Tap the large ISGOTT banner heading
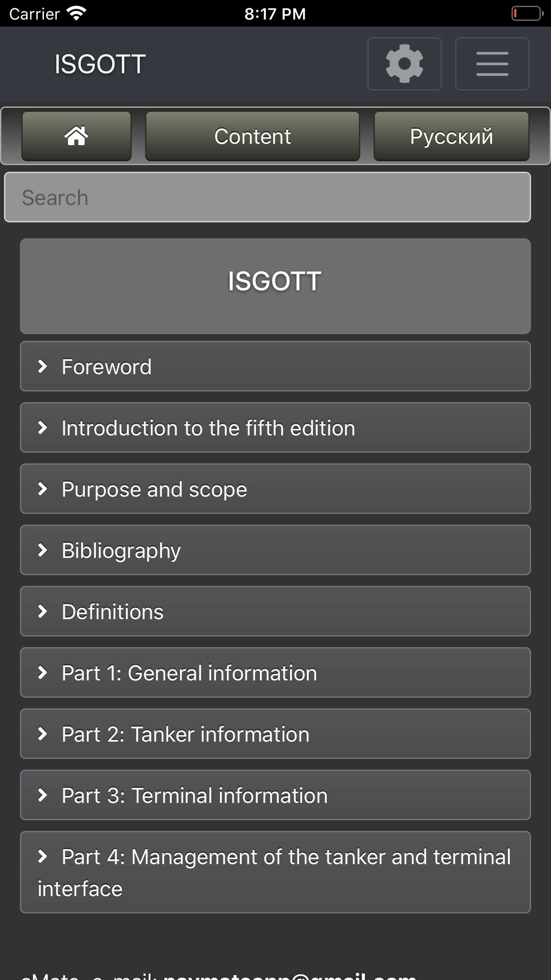551x980 pixels. (x=275, y=281)
